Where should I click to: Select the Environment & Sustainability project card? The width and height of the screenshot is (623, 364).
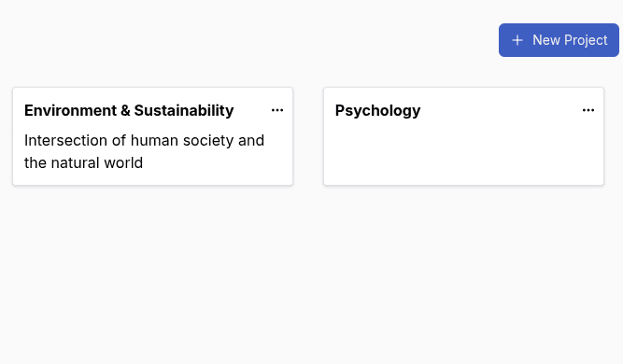coord(152,136)
